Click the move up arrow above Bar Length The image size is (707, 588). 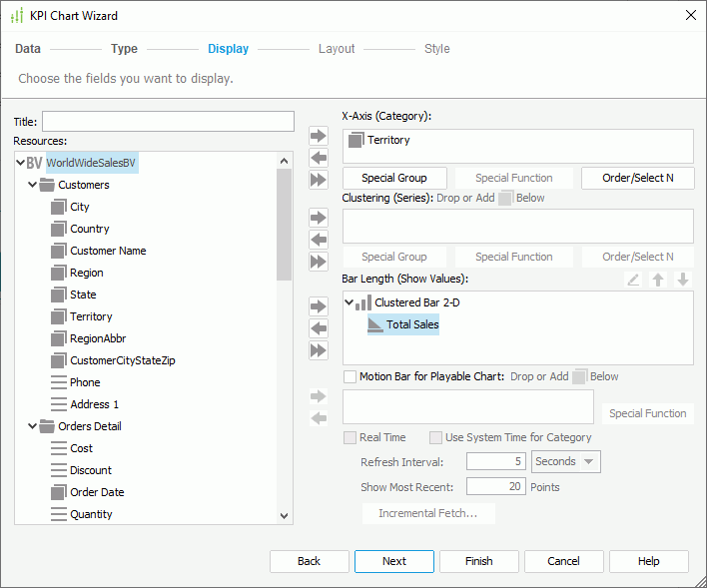pos(658,280)
